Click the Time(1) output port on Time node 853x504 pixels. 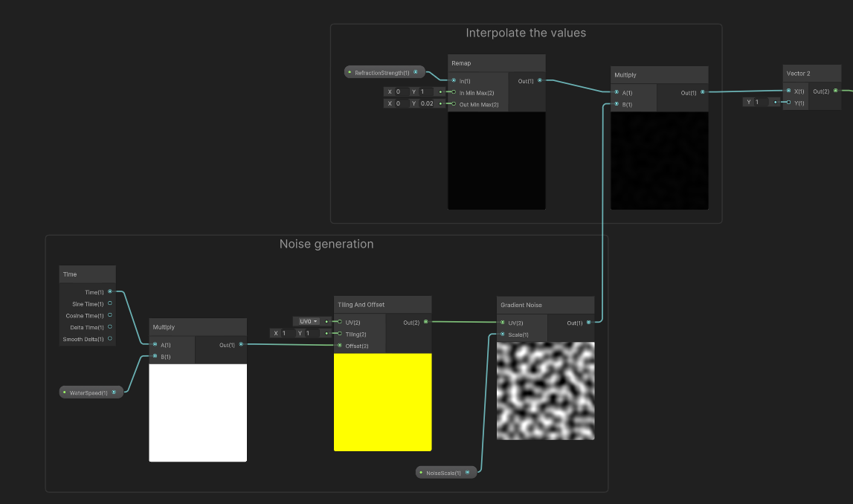(109, 291)
